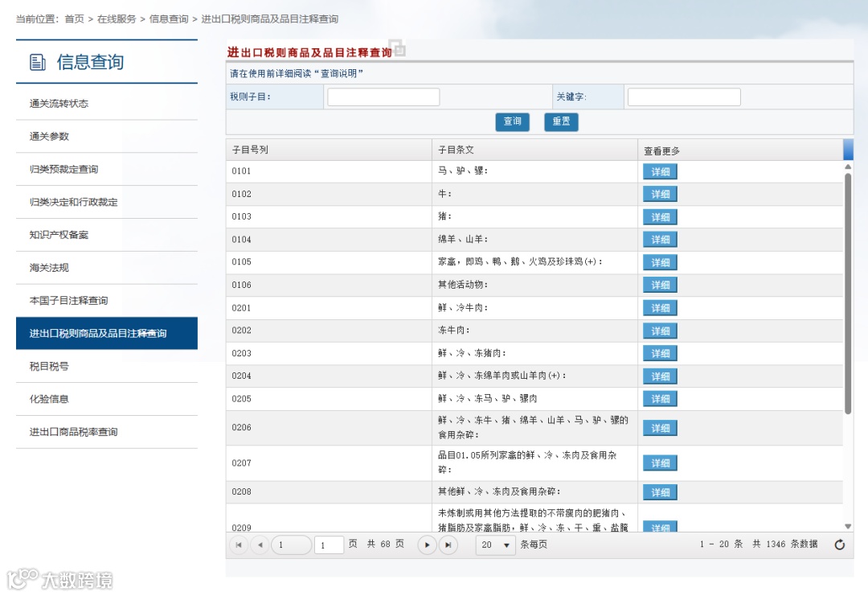
Task: Open 详细 for row 0207
Action: point(660,463)
